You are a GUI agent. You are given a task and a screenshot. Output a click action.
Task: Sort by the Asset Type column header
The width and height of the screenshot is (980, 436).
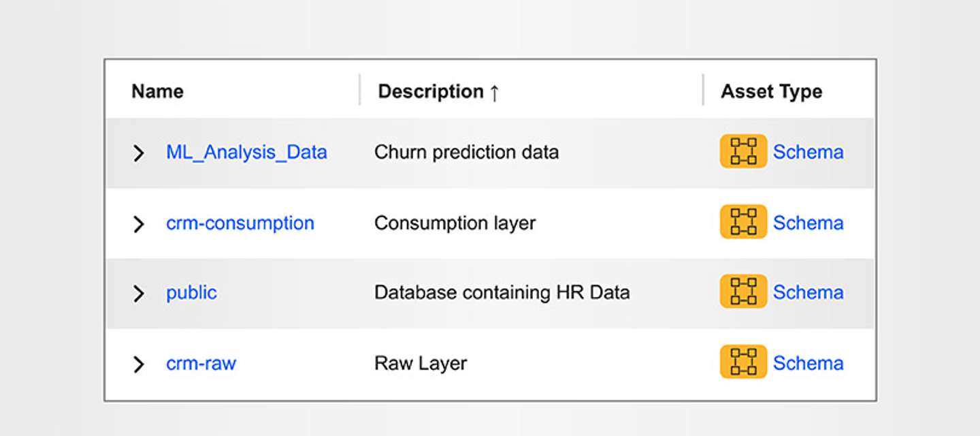[772, 91]
